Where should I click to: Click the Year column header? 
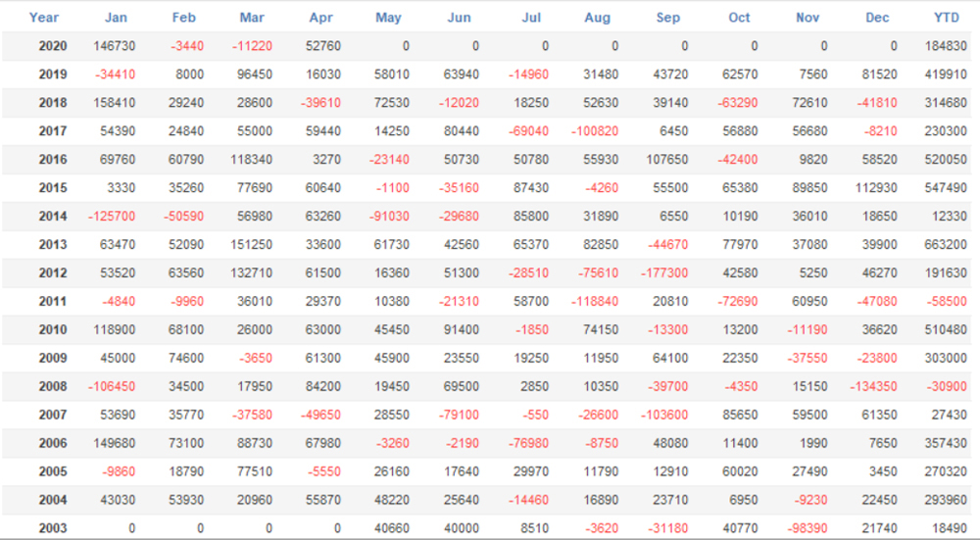[44, 18]
